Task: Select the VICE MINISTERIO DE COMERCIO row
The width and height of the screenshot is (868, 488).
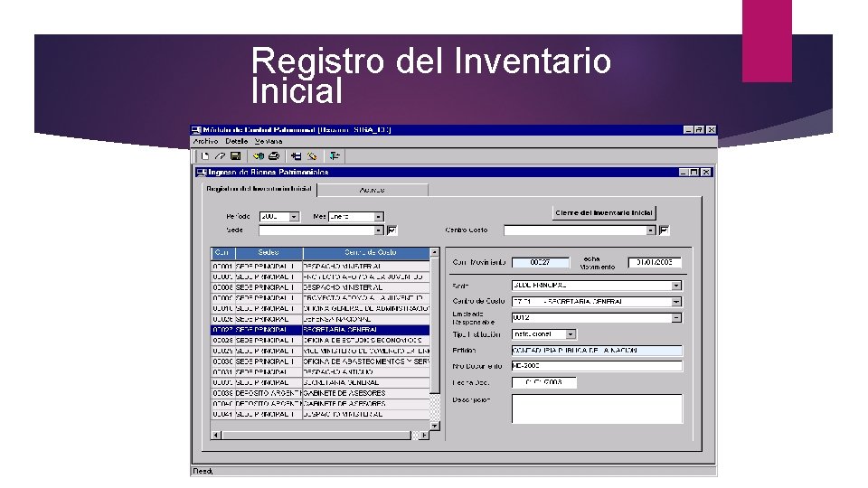Action: [x=320, y=351]
